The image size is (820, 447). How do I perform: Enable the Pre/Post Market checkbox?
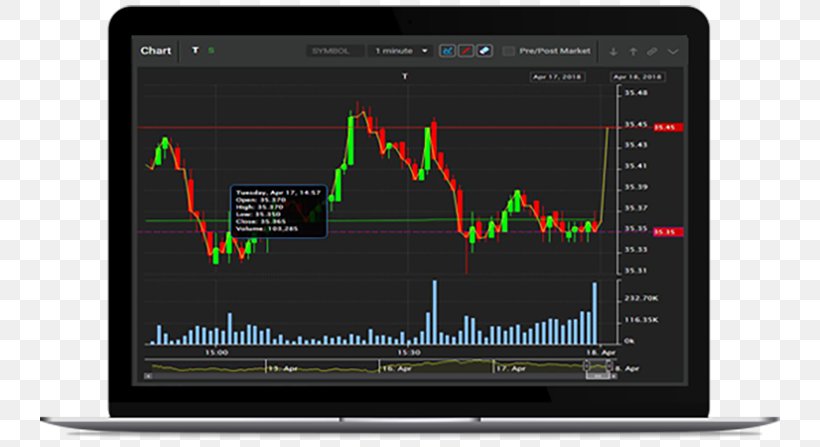coord(508,51)
